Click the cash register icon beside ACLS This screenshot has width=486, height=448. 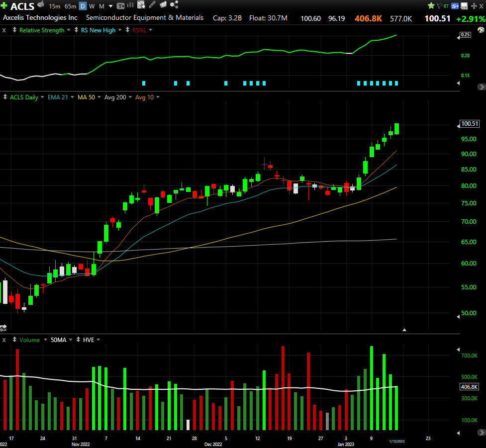41,4
